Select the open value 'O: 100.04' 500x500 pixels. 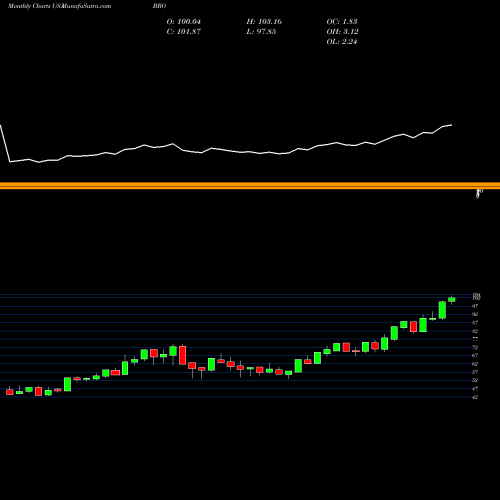(184, 22)
